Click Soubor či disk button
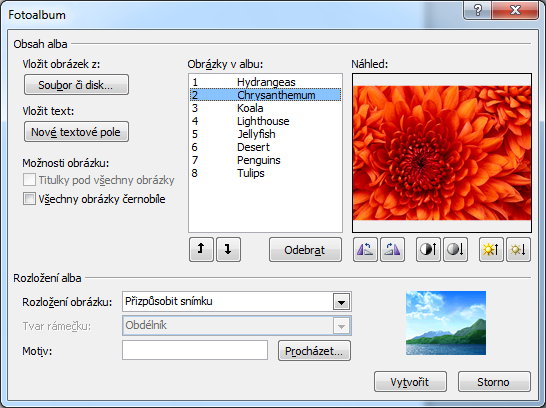 (x=76, y=85)
